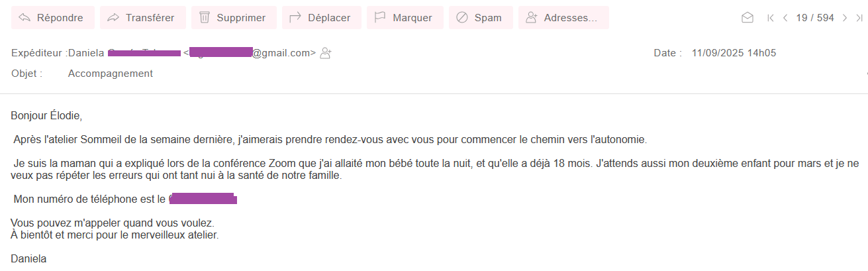Forward the email with Transférer
This screenshot has height=271, width=868.
[143, 18]
